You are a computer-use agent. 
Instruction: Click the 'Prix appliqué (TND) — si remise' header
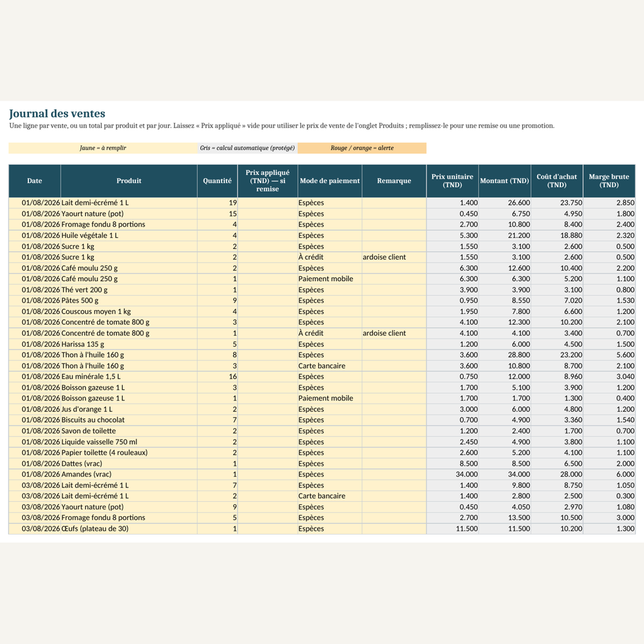(x=267, y=180)
